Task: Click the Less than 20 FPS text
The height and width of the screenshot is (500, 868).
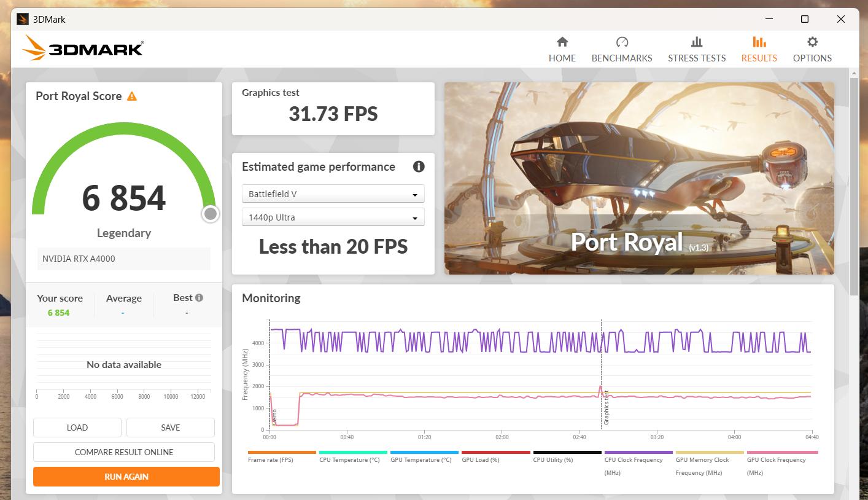Action: pos(333,247)
